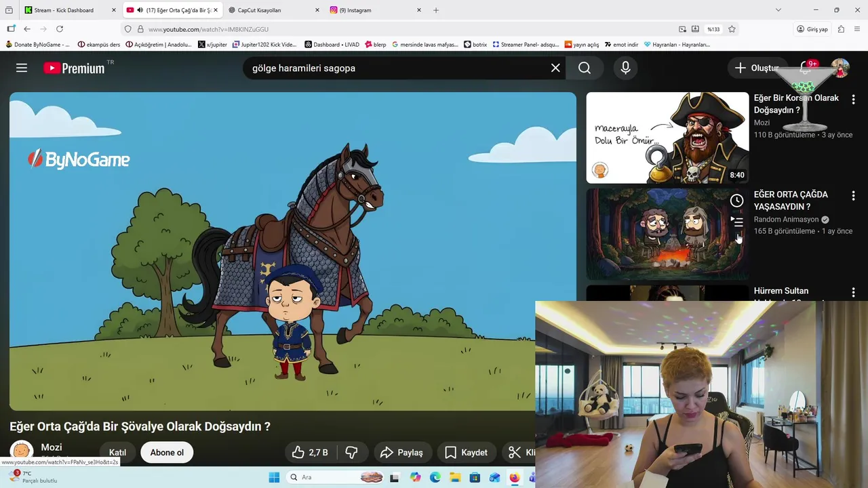The height and width of the screenshot is (488, 868).
Task: Click the %133 zoom level indicator
Action: 713,29
